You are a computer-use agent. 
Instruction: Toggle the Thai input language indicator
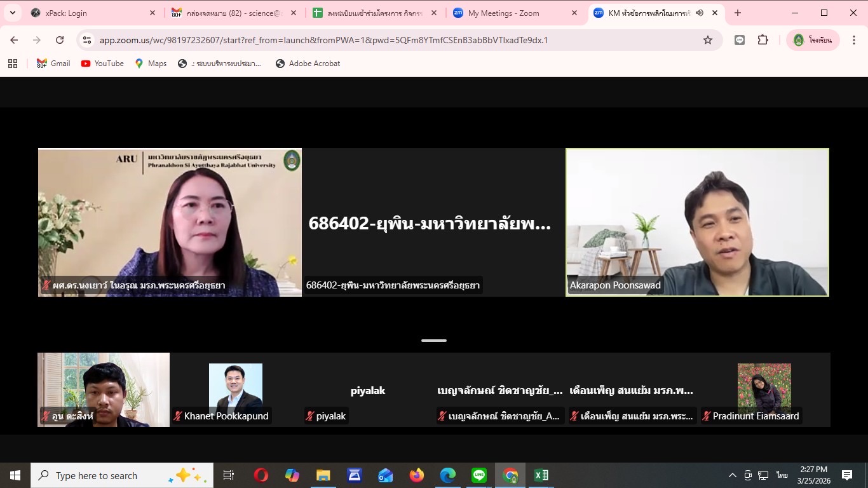click(x=782, y=475)
